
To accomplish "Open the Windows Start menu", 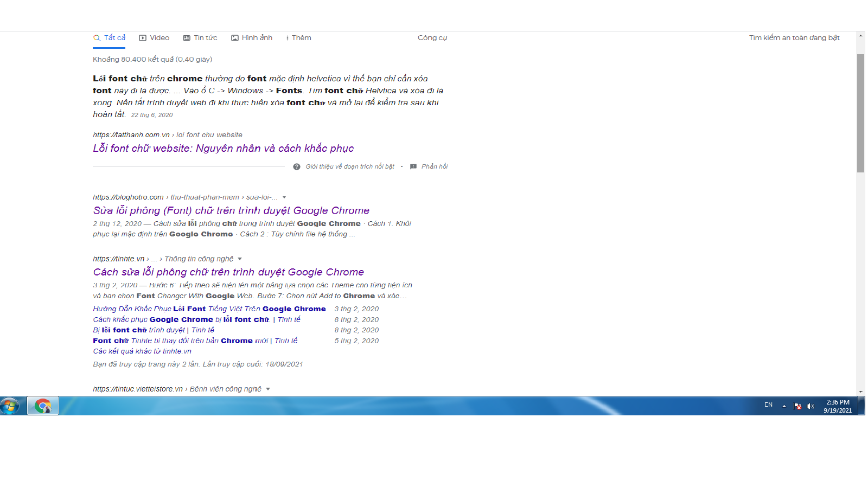I will tap(10, 406).
